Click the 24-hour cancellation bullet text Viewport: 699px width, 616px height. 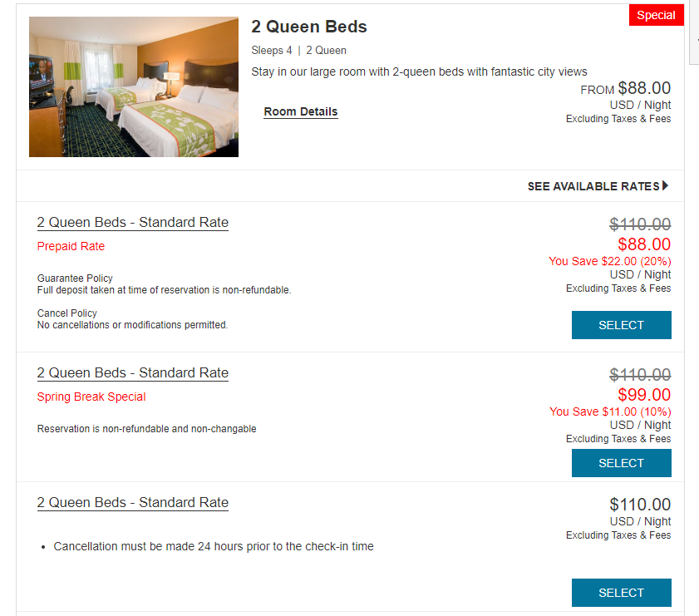click(x=214, y=546)
